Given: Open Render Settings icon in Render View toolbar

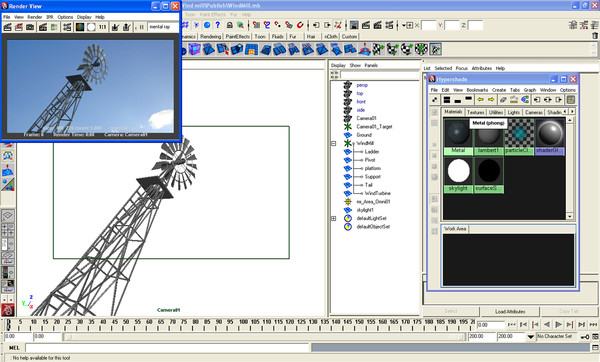Looking at the screenshot, I should 67,27.
